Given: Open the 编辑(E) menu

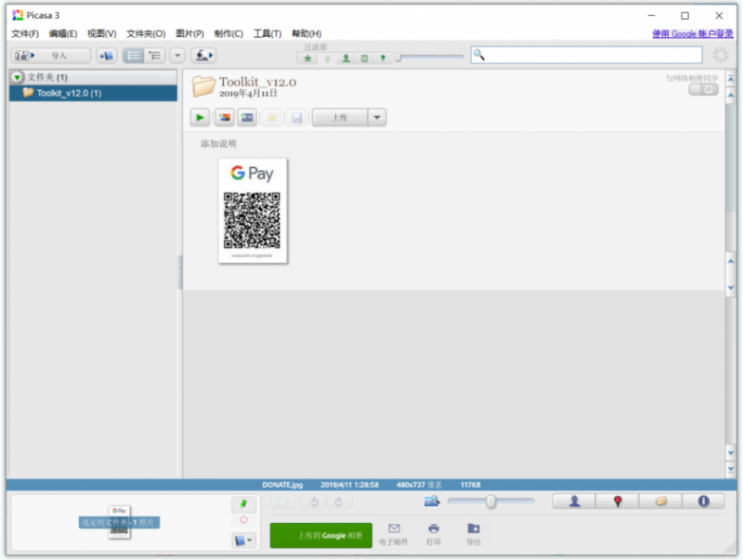Looking at the screenshot, I should [x=63, y=33].
